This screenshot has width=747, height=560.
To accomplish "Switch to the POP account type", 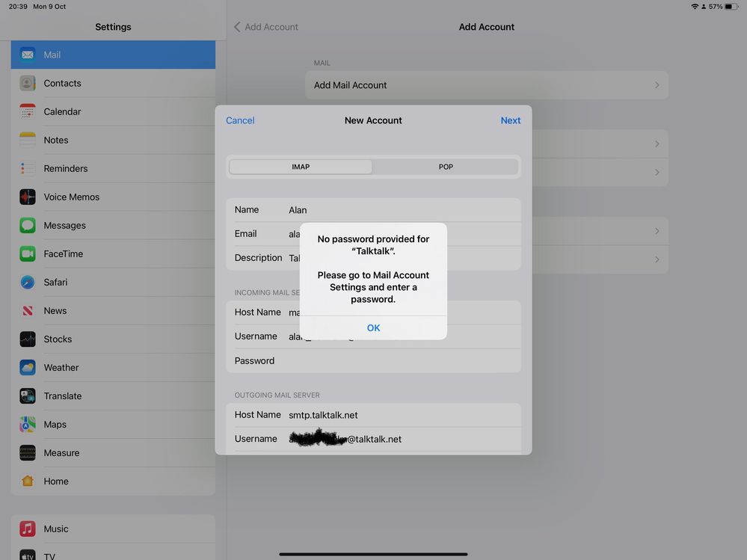I will coord(446,167).
